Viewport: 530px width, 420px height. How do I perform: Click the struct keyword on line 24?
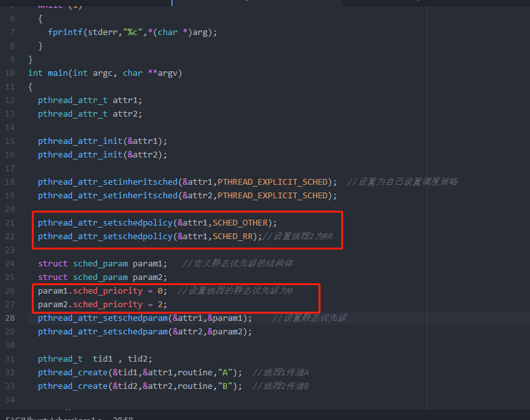coord(53,264)
